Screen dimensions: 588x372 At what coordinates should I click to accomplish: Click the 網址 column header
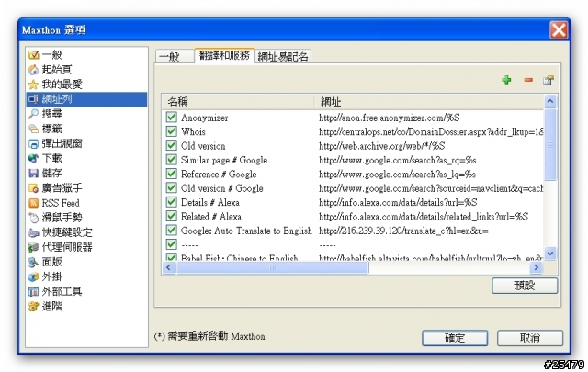429,102
